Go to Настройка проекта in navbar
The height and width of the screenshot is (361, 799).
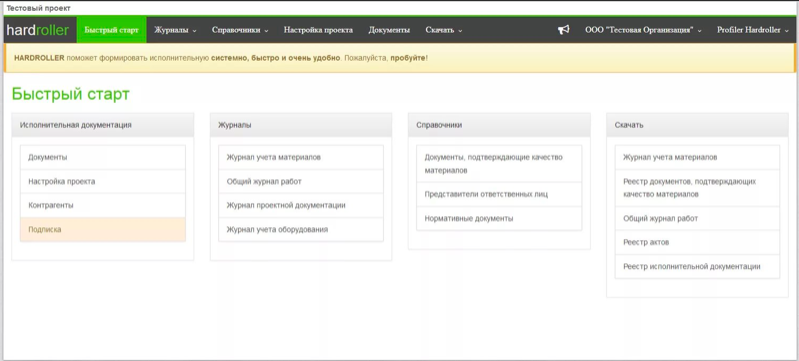pos(318,30)
